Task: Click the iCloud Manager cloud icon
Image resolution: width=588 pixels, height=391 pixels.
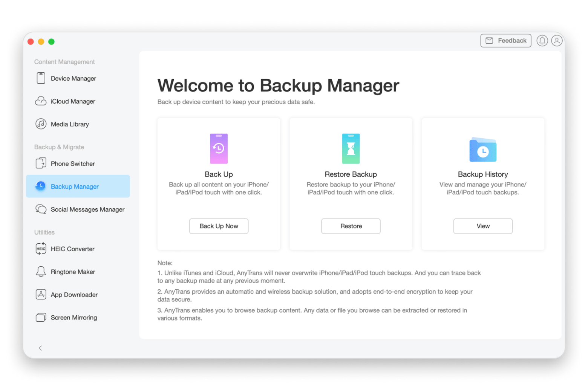Action: pos(41,101)
